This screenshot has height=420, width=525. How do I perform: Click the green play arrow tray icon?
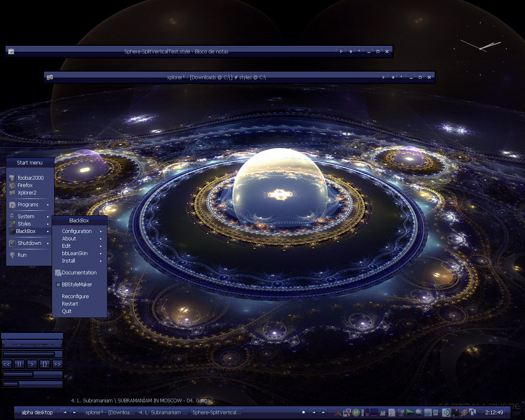tap(409, 413)
